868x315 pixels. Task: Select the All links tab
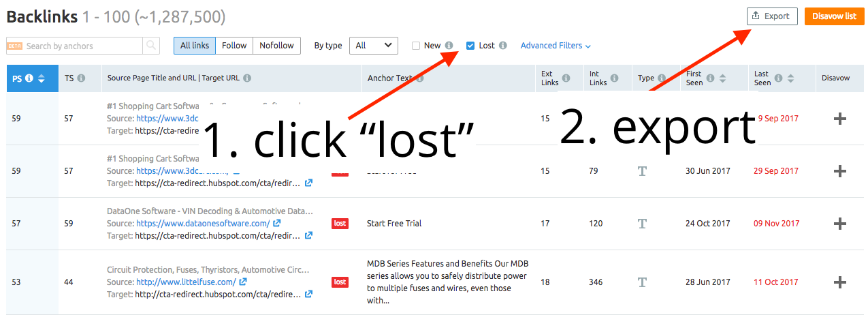195,46
